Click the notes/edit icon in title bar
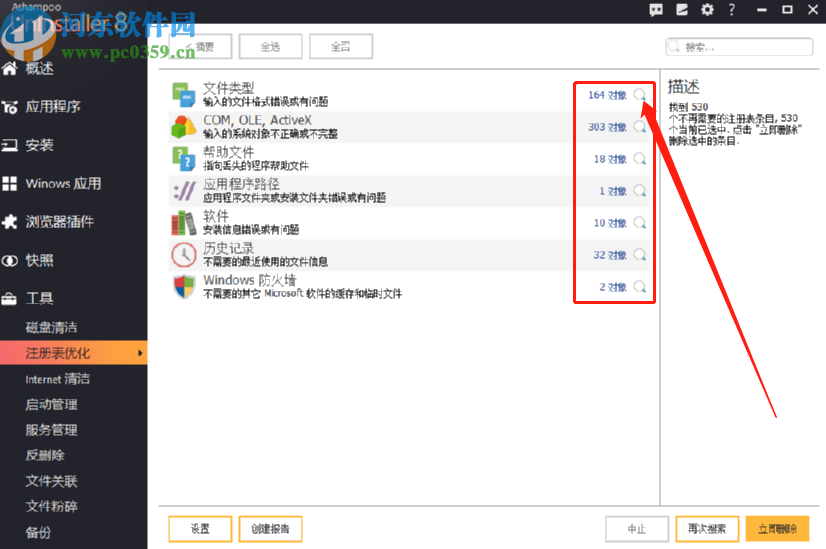 (x=682, y=10)
